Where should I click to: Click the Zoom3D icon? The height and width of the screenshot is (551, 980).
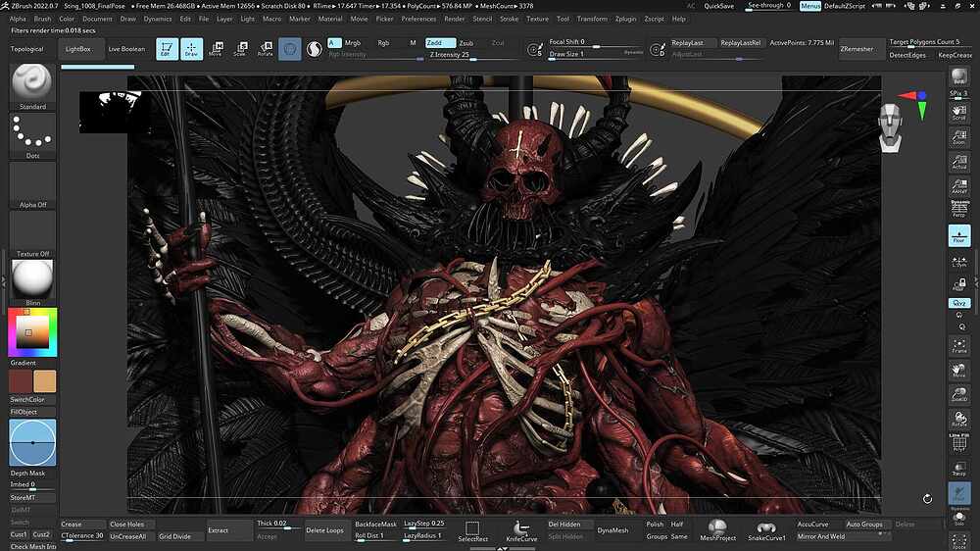[x=958, y=394]
